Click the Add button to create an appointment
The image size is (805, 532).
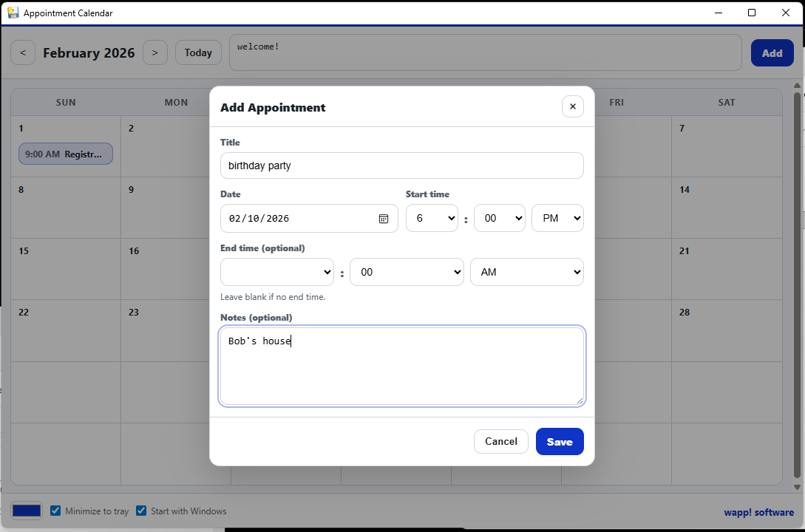coord(772,52)
